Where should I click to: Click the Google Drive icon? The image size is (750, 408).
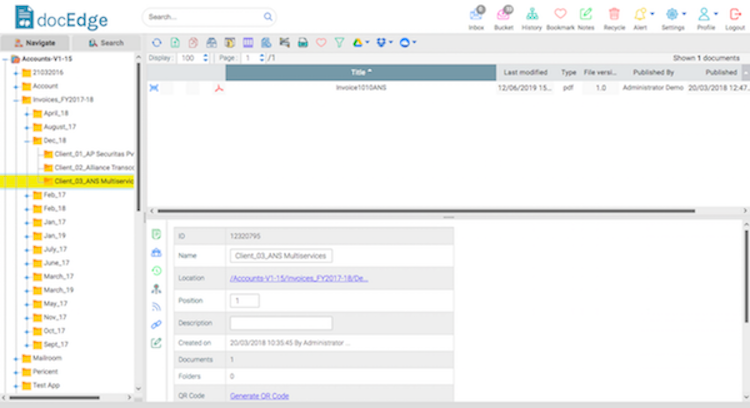(x=357, y=43)
